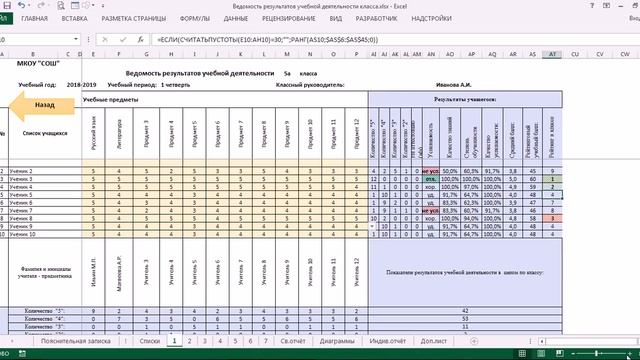Click the orange Назад arrow button
The height and width of the screenshot is (360, 640).
[x=42, y=105]
